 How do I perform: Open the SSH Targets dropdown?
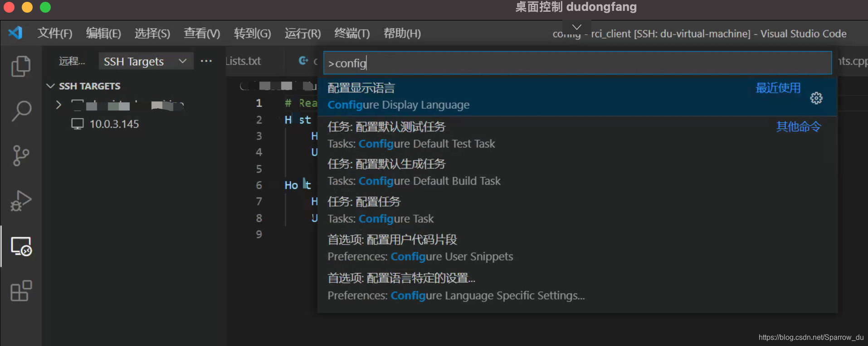(x=146, y=61)
